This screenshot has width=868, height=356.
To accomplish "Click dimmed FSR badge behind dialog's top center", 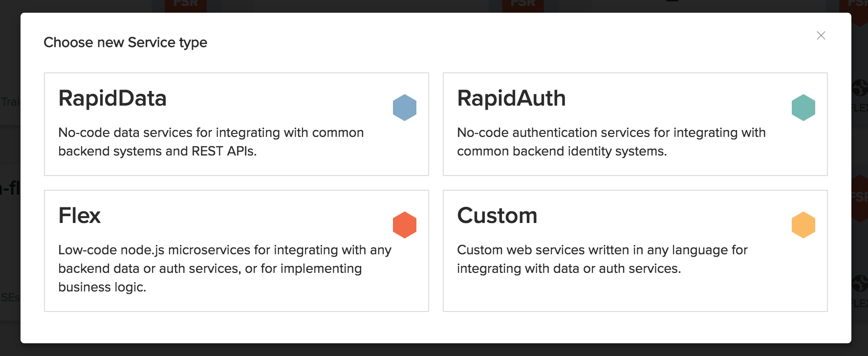I will click(523, 5).
